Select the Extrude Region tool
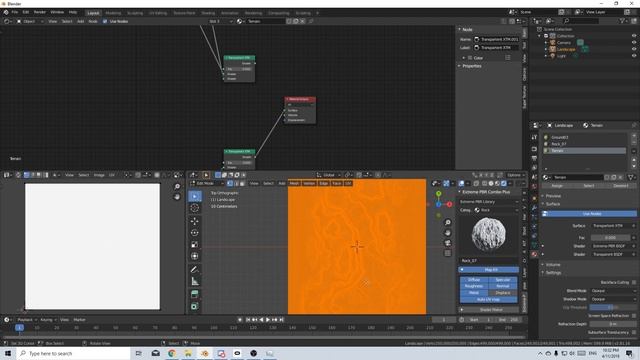 (x=195, y=294)
